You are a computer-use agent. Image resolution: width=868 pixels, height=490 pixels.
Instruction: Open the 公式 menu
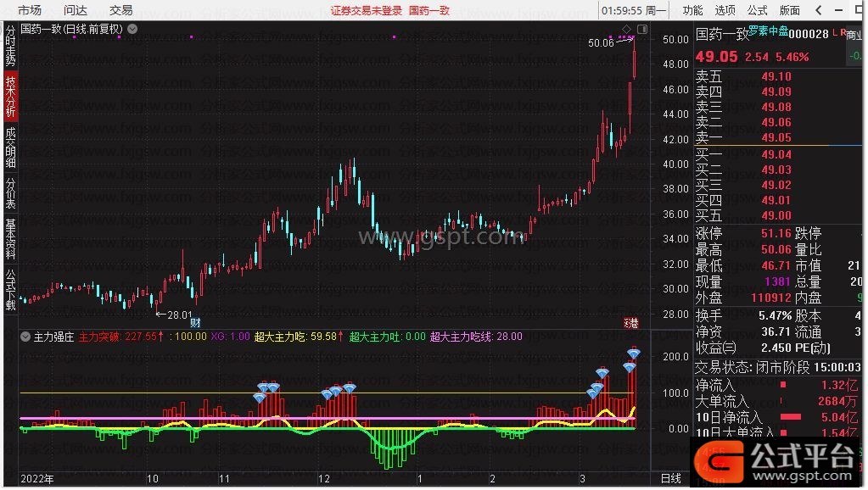point(757,10)
